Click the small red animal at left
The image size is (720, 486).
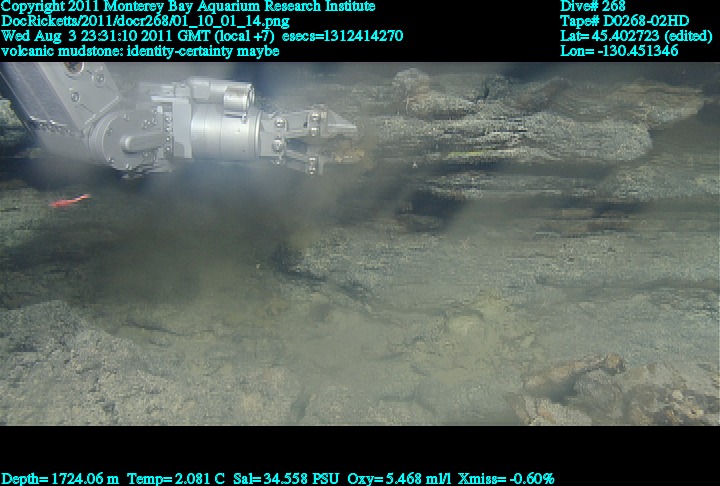(x=70, y=201)
